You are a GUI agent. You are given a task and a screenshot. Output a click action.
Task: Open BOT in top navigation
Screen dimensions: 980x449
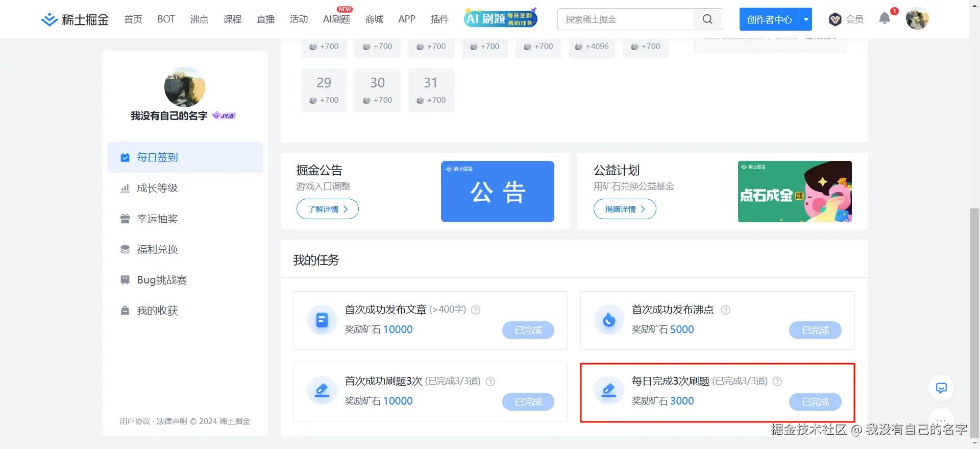pyautogui.click(x=166, y=19)
